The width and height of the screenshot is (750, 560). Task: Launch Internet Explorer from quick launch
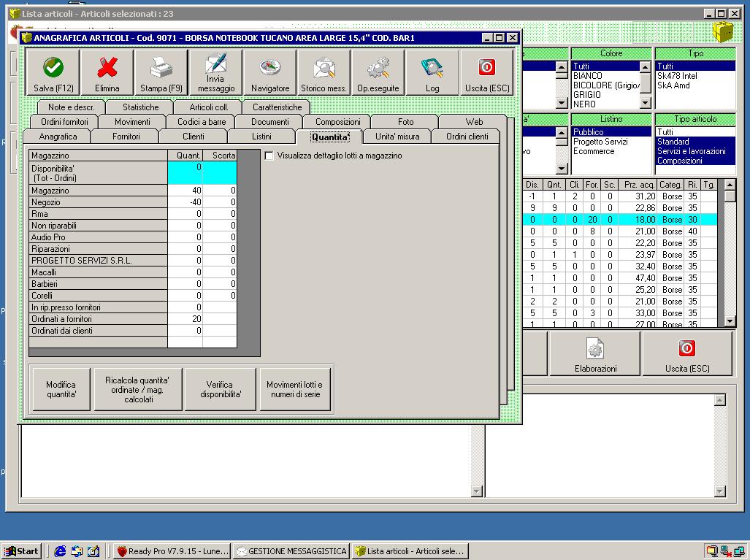pos(60,551)
